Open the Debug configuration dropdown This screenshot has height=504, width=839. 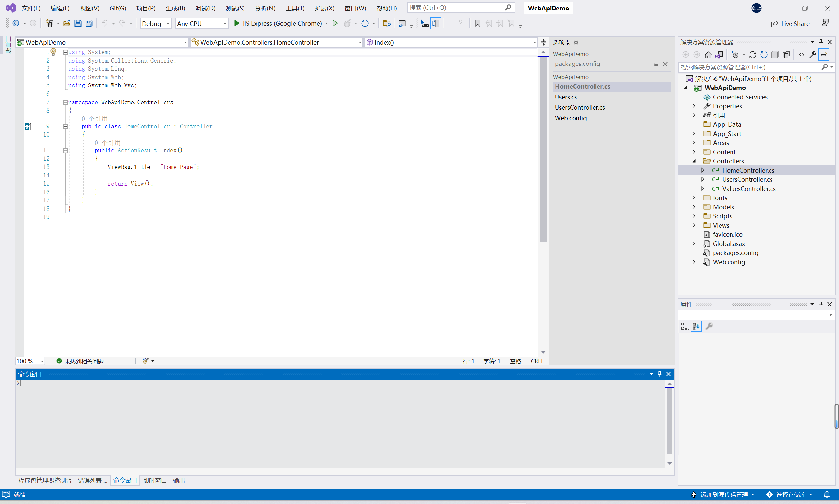pos(156,24)
